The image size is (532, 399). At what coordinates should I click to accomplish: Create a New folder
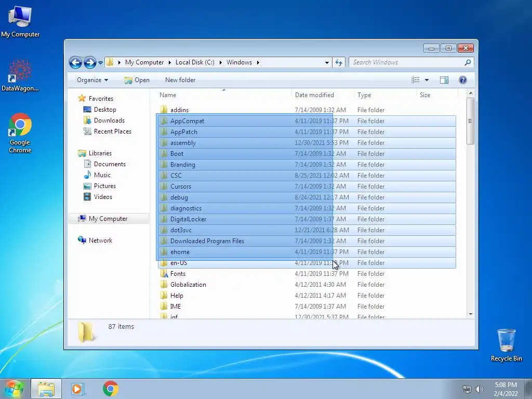click(x=180, y=80)
